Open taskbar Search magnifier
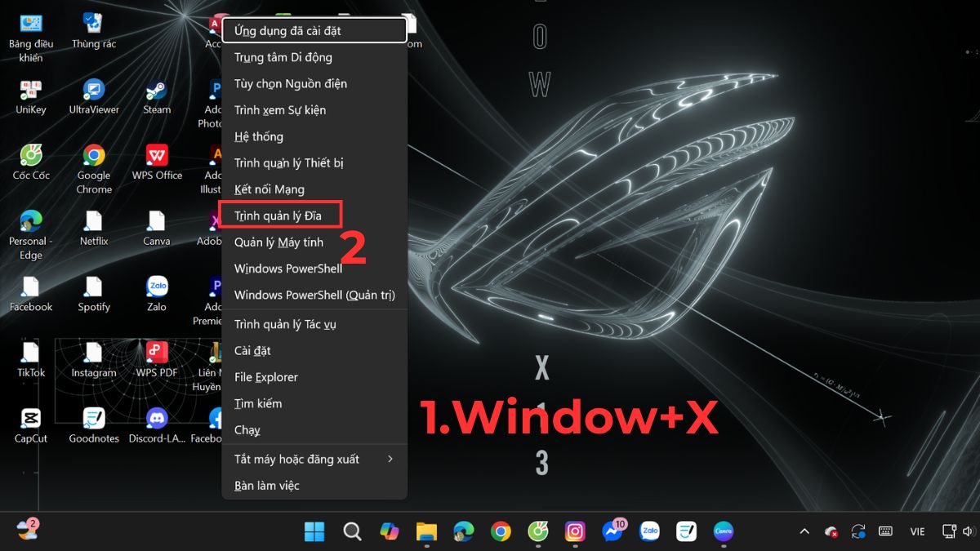Viewport: 980px width, 551px height. [352, 531]
